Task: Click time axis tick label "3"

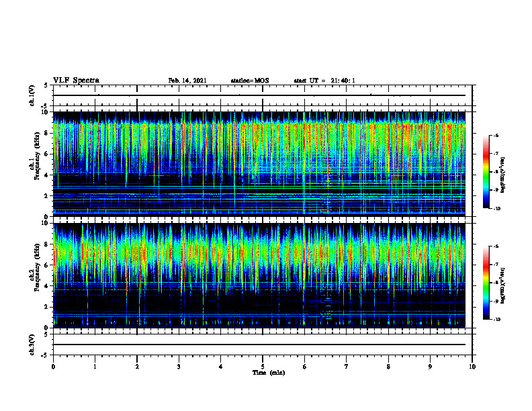Action: [179, 367]
